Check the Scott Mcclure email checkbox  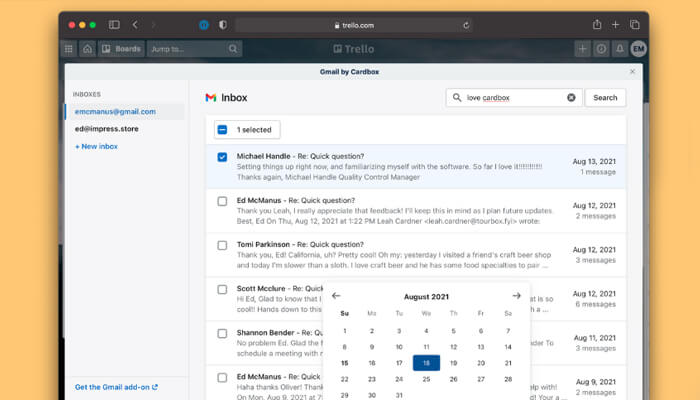click(222, 290)
